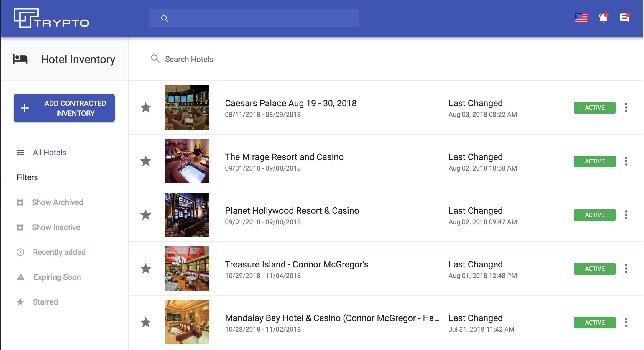The image size is (644, 350).
Task: Click timestamp Jul 31, 2018 11:42 AM
Action: point(481,329)
